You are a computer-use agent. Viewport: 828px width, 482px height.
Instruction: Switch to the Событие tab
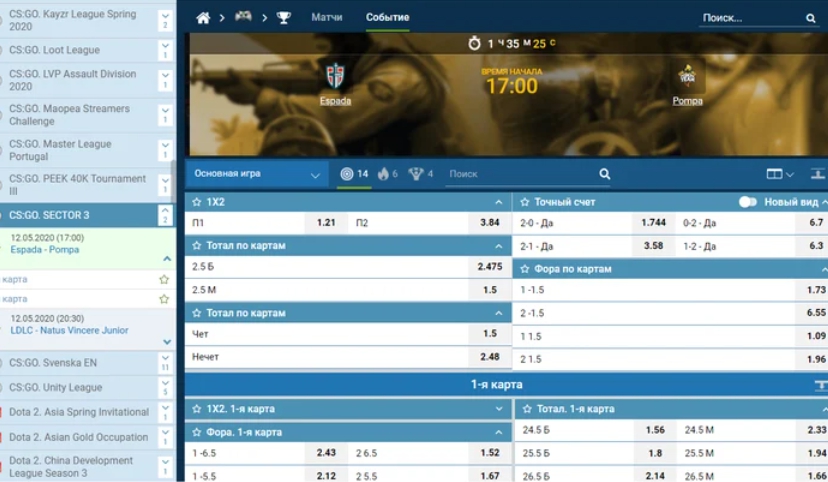tap(387, 18)
